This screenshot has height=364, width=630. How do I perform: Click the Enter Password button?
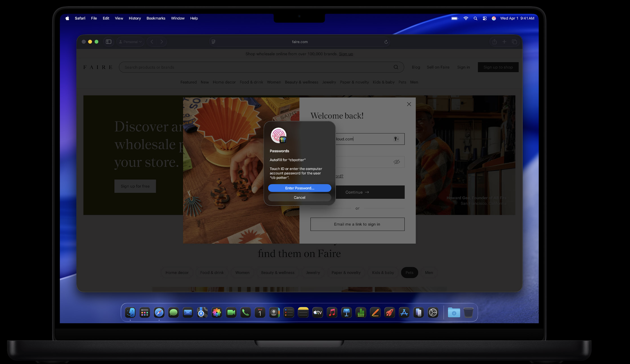[299, 188]
